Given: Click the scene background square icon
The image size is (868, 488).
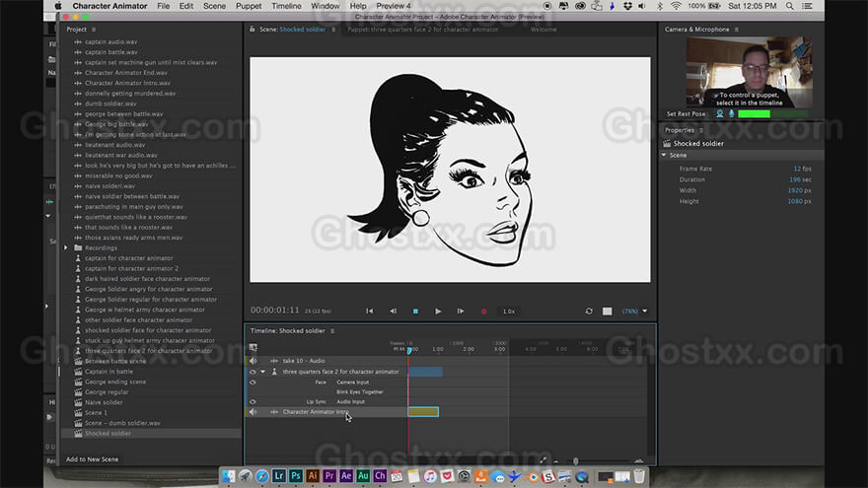Looking at the screenshot, I should 608,311.
